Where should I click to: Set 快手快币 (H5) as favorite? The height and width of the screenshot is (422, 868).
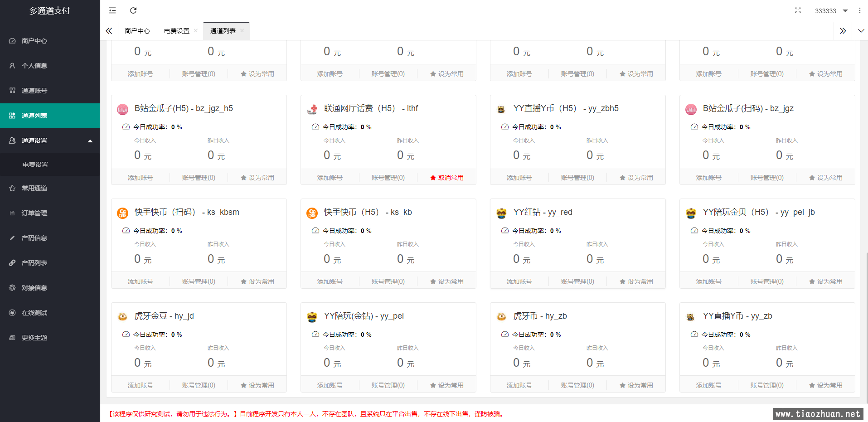[x=446, y=281]
